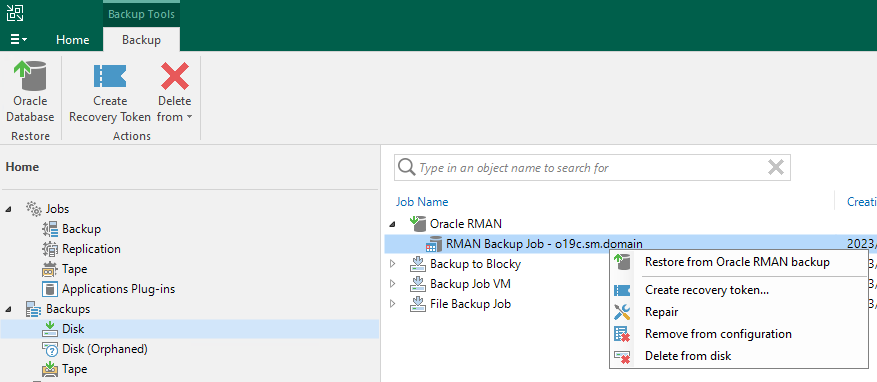This screenshot has width=877, height=382.
Task: Click the red Delete from icon
Action: click(x=175, y=76)
